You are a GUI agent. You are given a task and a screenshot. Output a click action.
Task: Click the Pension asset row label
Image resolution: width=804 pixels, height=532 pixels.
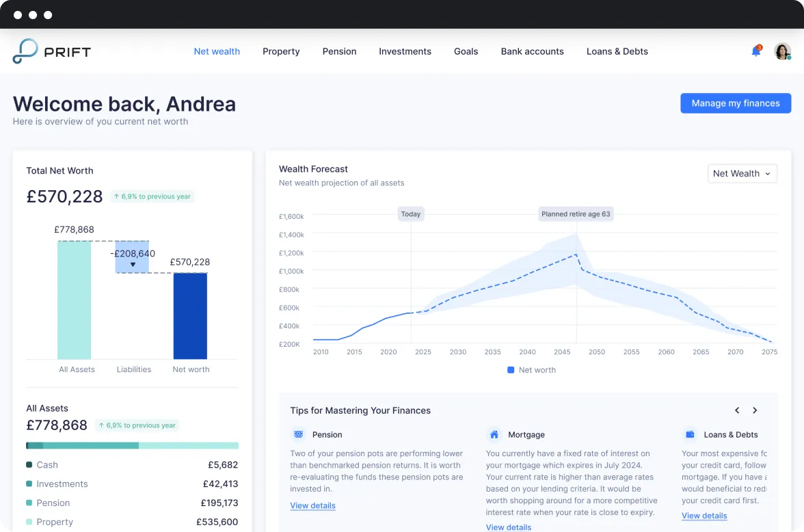tap(53, 503)
